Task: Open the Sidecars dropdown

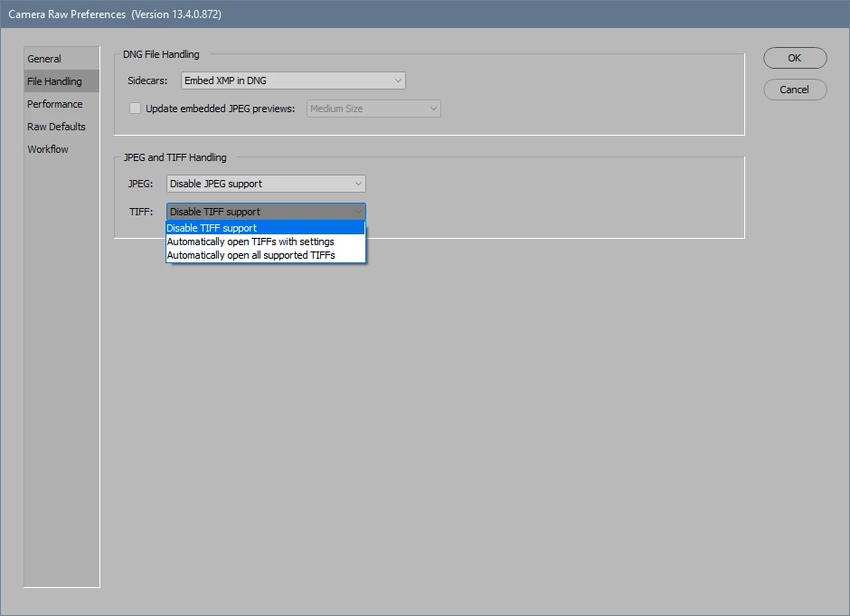Action: 293,81
